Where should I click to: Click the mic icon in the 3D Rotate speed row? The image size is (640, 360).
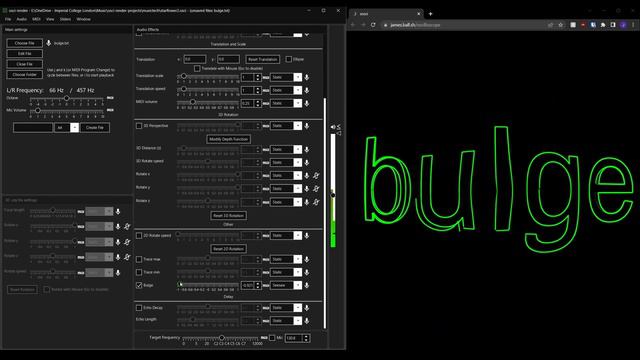click(307, 162)
